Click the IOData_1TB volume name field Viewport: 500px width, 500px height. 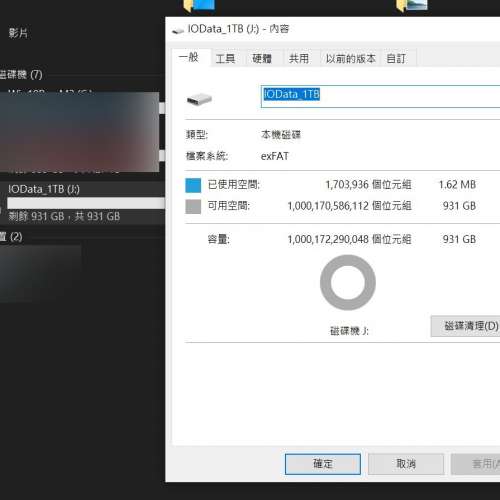(x=380, y=96)
